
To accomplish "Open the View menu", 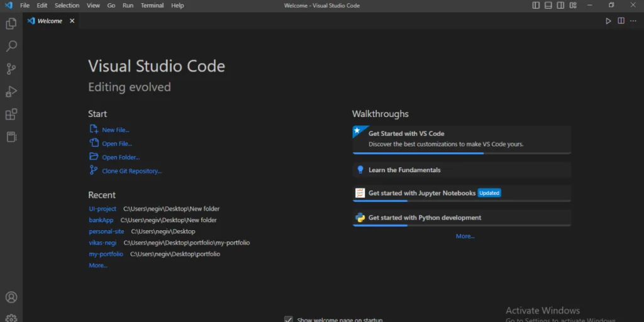I will pos(93,5).
